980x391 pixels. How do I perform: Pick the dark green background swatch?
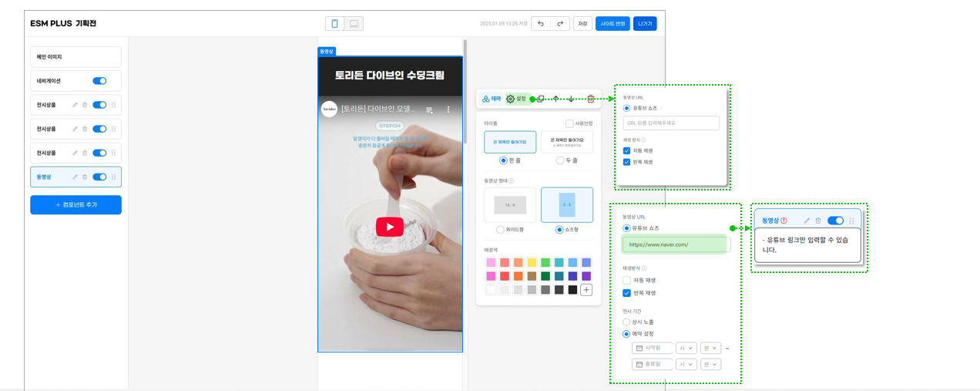[545, 276]
